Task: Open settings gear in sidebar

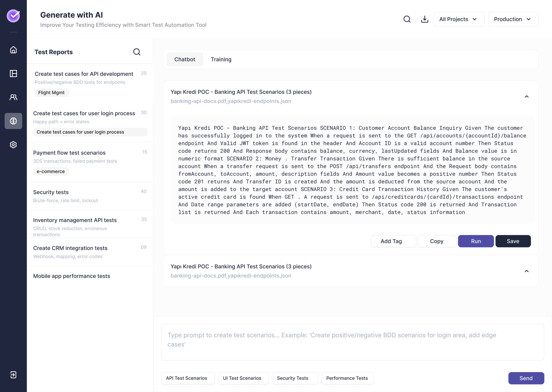Action: click(x=13, y=145)
